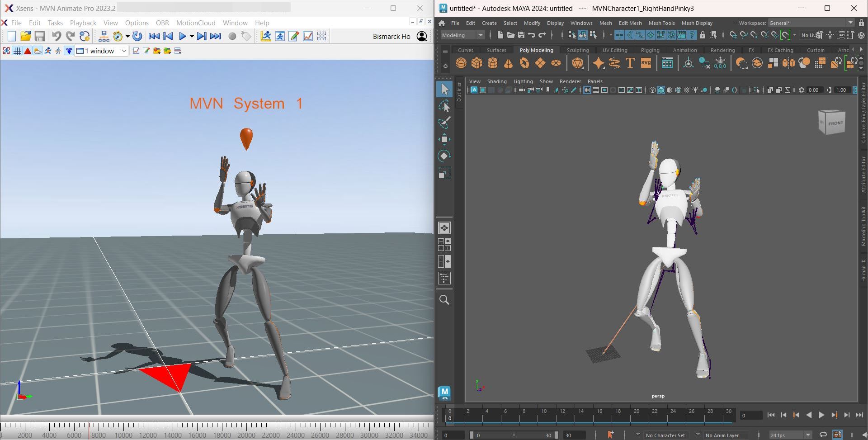
Task: Open the MotionCloud menu in MVN
Action: (x=196, y=23)
